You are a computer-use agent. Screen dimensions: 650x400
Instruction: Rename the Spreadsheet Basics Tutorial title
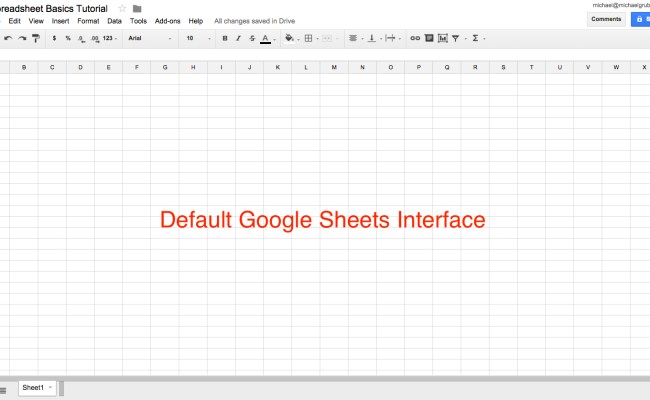point(53,8)
